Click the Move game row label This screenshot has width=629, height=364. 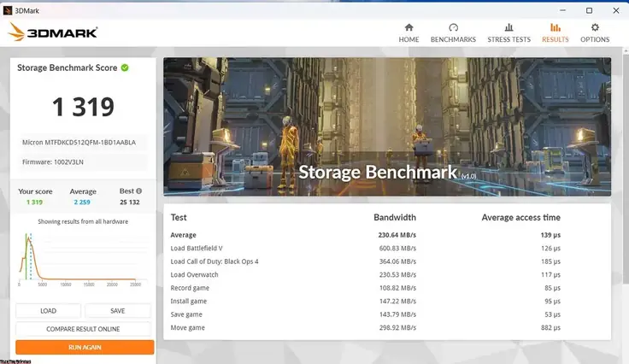(x=187, y=327)
